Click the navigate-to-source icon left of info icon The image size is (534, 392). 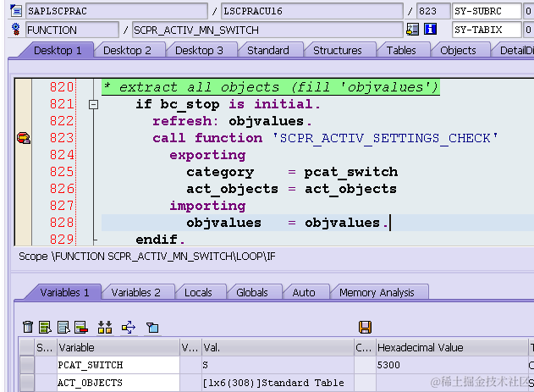412,30
